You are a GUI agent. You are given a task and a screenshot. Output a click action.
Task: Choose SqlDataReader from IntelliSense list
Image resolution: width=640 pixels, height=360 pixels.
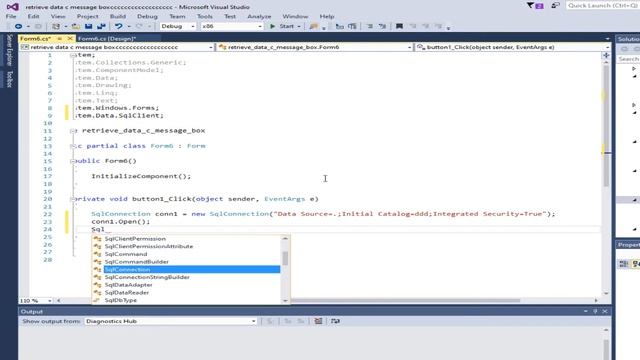127,293
